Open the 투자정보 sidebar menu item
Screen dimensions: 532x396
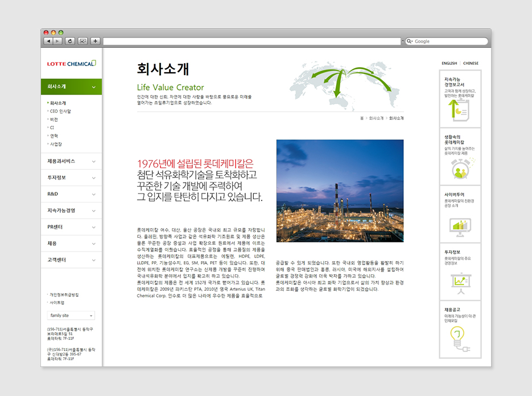pos(71,178)
